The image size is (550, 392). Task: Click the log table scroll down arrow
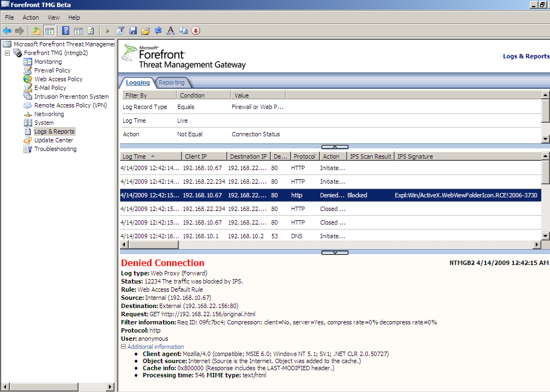[546, 236]
